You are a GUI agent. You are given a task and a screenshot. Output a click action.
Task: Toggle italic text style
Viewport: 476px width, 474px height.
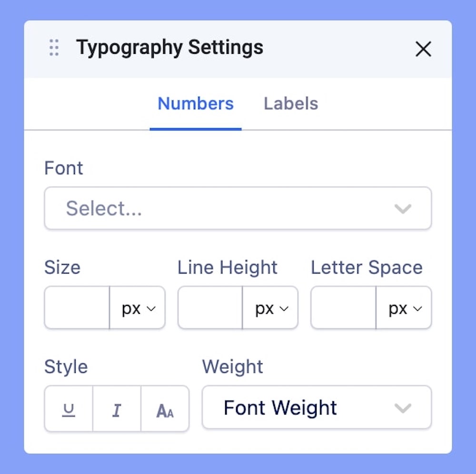pos(117,409)
